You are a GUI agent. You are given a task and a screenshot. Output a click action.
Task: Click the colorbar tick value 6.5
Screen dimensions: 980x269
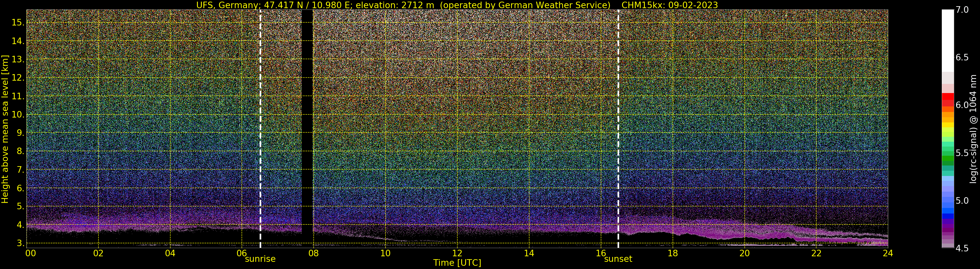pos(962,57)
